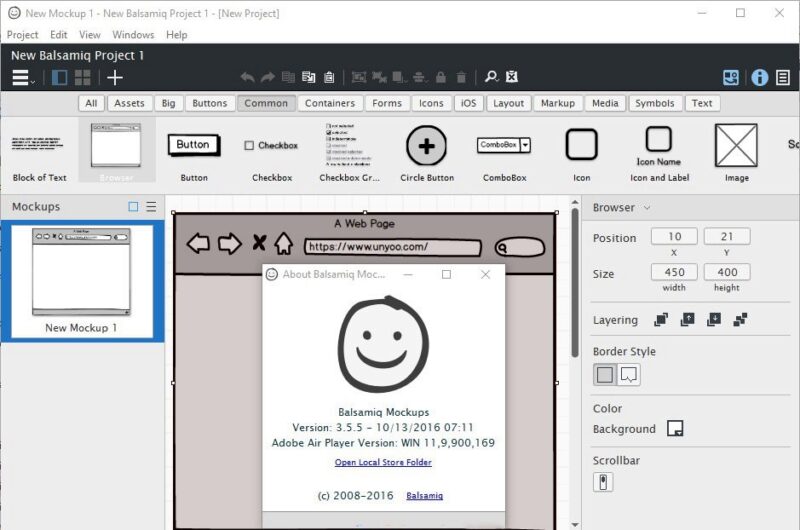Pick the ComboBox control from library
Viewport: 800px width, 530px height.
click(x=505, y=152)
